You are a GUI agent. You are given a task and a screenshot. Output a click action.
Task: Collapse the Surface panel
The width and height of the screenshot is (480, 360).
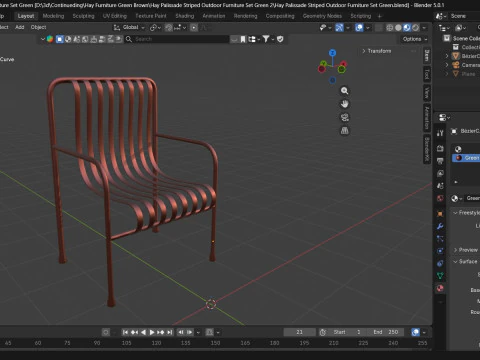466,262
